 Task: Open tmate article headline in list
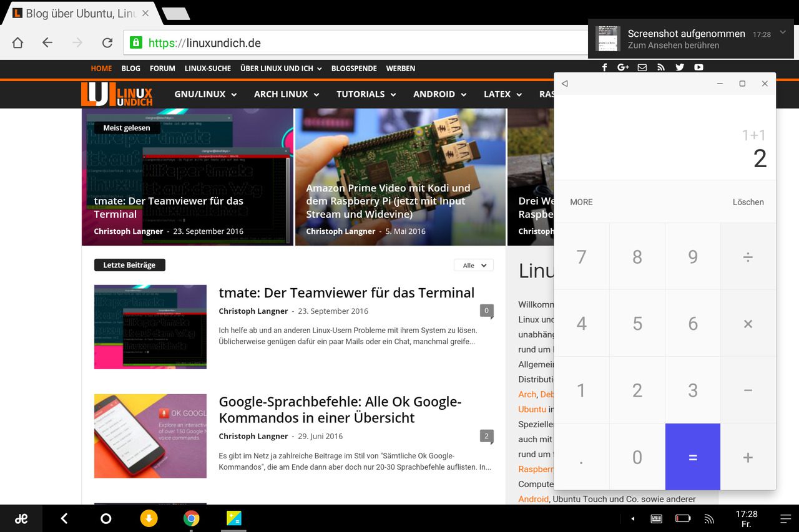(346, 293)
